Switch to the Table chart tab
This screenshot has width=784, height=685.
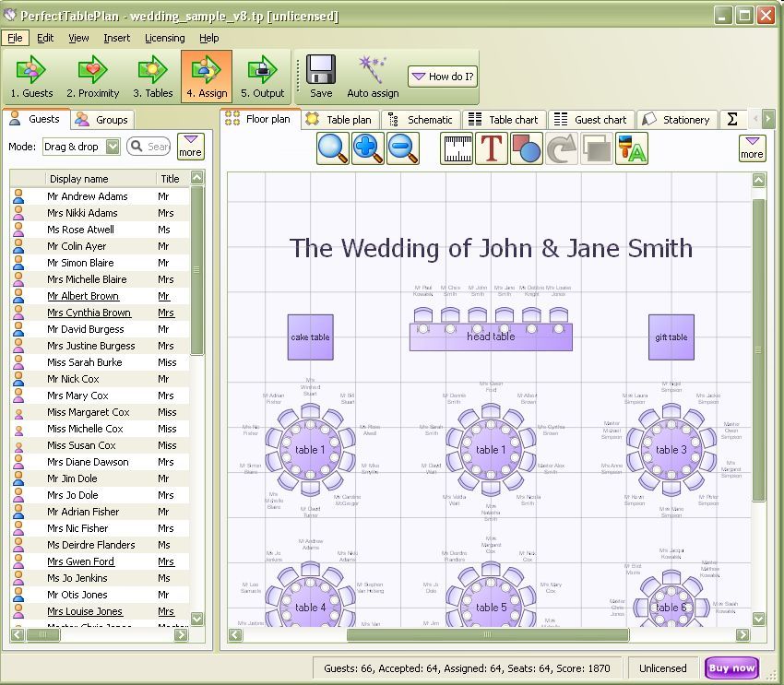[504, 120]
